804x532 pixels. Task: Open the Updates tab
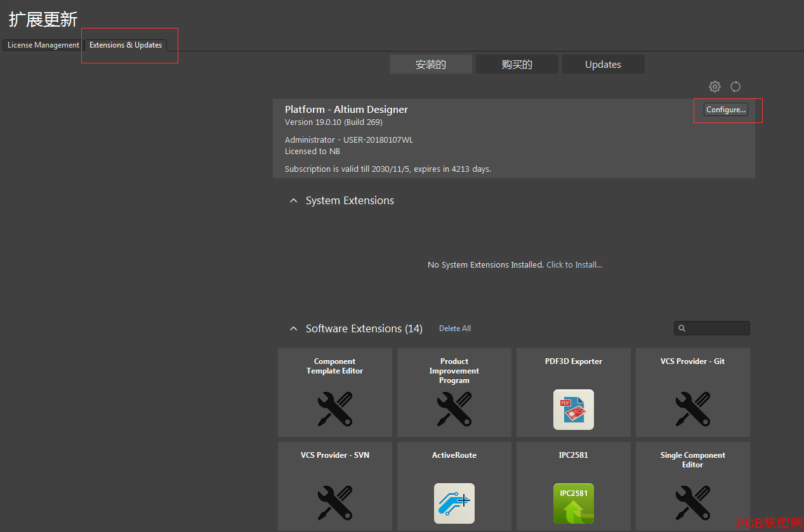(603, 64)
